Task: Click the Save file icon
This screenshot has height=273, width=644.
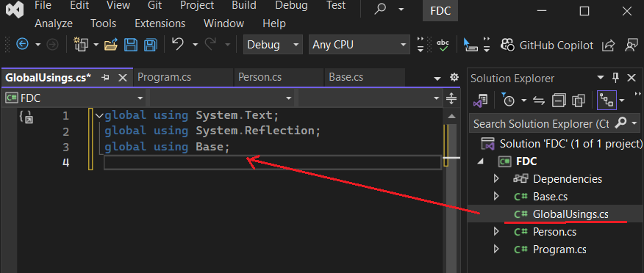Action: tap(131, 45)
